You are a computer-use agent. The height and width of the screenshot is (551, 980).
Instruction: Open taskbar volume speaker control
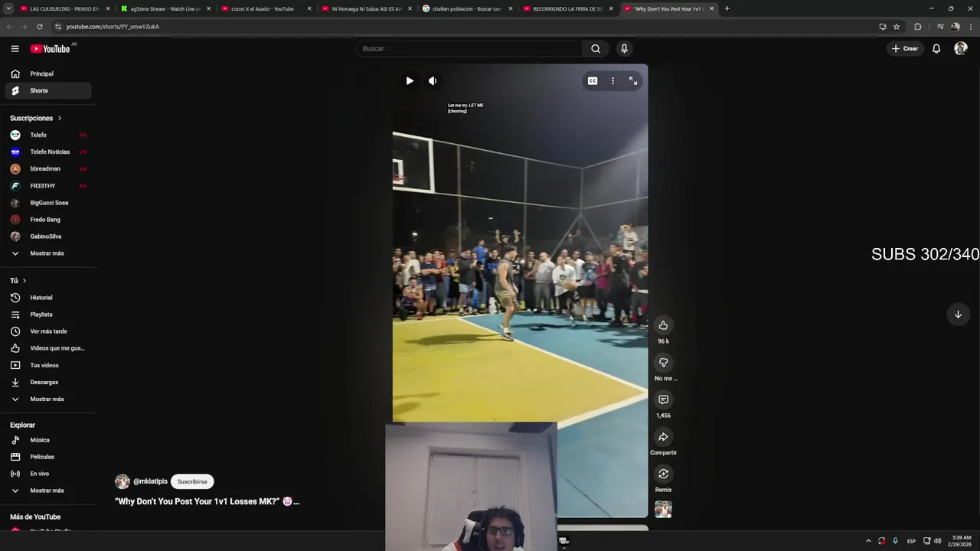(937, 541)
